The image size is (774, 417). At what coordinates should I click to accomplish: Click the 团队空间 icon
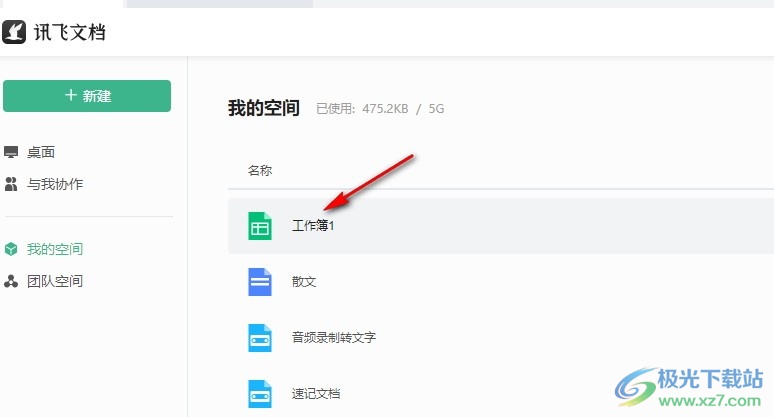(11, 281)
